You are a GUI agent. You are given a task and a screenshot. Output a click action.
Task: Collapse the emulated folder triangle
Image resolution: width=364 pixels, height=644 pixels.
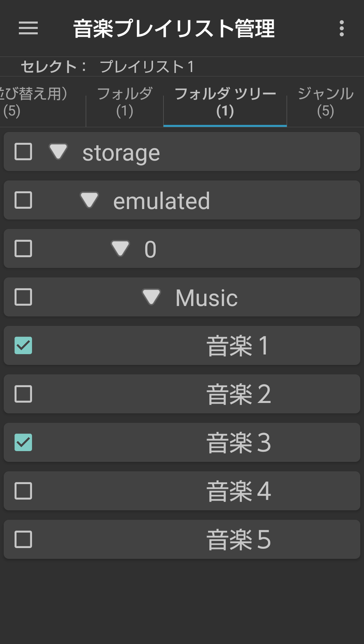[89, 200]
